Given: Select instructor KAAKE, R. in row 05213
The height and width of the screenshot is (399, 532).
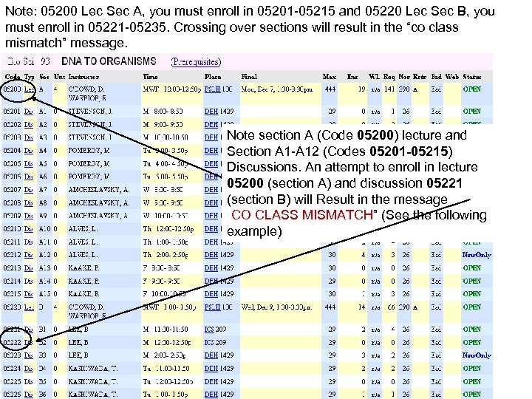Looking at the screenshot, I should click(83, 268).
